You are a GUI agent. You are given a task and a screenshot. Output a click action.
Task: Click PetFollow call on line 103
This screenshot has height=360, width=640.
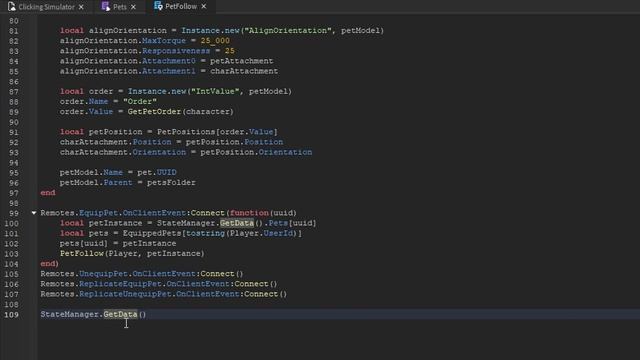pos(82,253)
